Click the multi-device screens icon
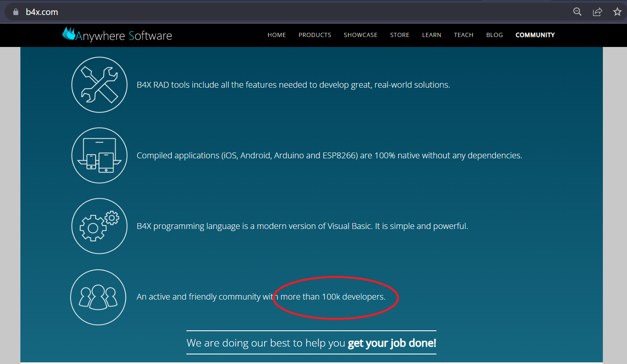The image size is (627, 364). click(x=99, y=155)
